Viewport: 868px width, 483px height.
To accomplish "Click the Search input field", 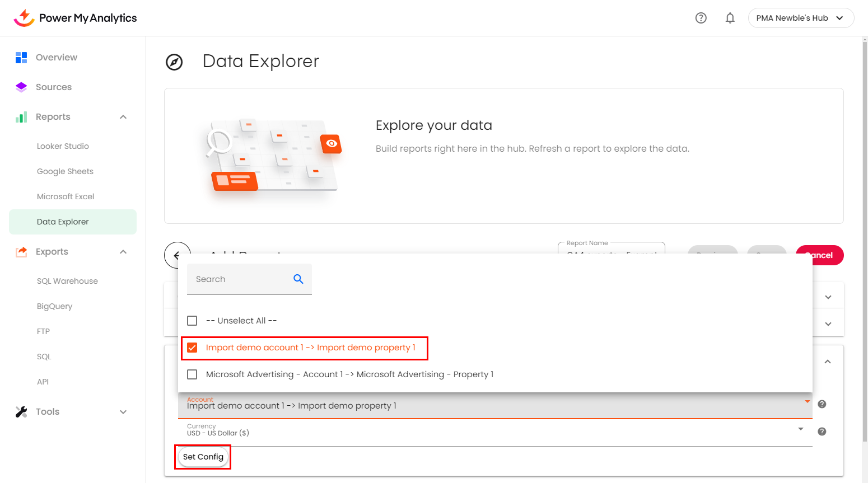I will (x=241, y=279).
